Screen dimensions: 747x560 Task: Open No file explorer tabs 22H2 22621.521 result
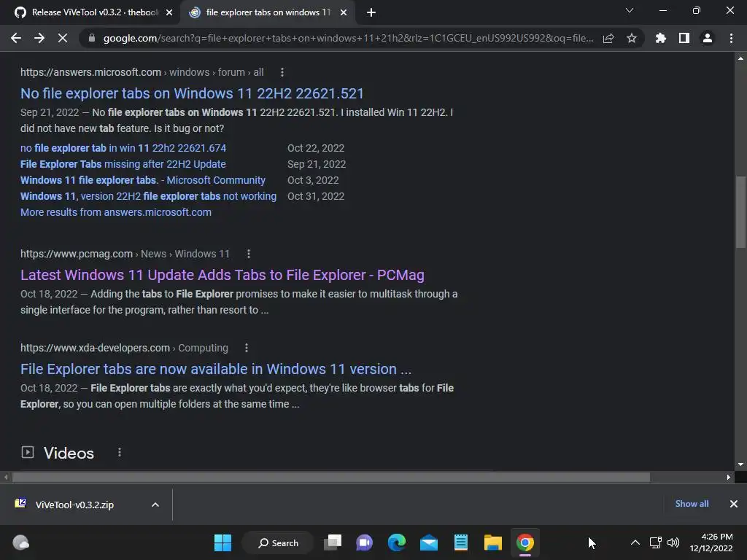click(192, 93)
